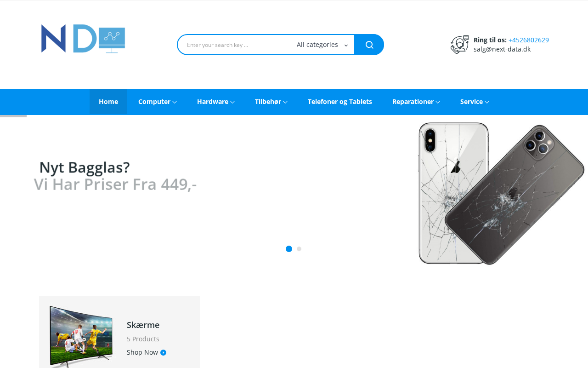
Task: Open Telefoner og Tablets menu item
Action: (340, 102)
